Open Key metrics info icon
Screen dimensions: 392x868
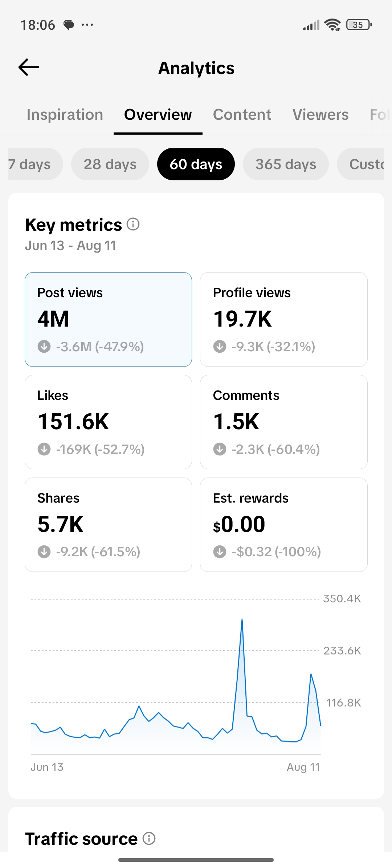pos(133,224)
